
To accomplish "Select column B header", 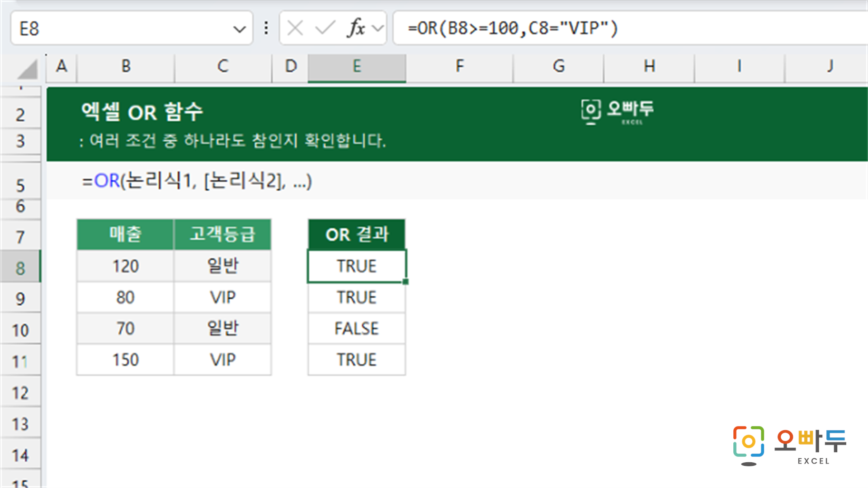I will pyautogui.click(x=126, y=67).
